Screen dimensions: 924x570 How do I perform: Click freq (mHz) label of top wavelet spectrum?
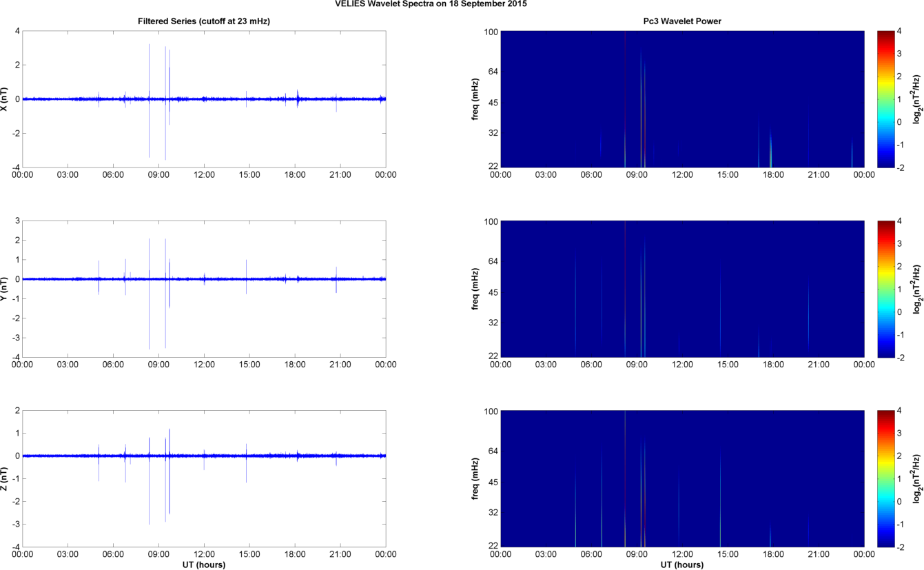click(476, 99)
